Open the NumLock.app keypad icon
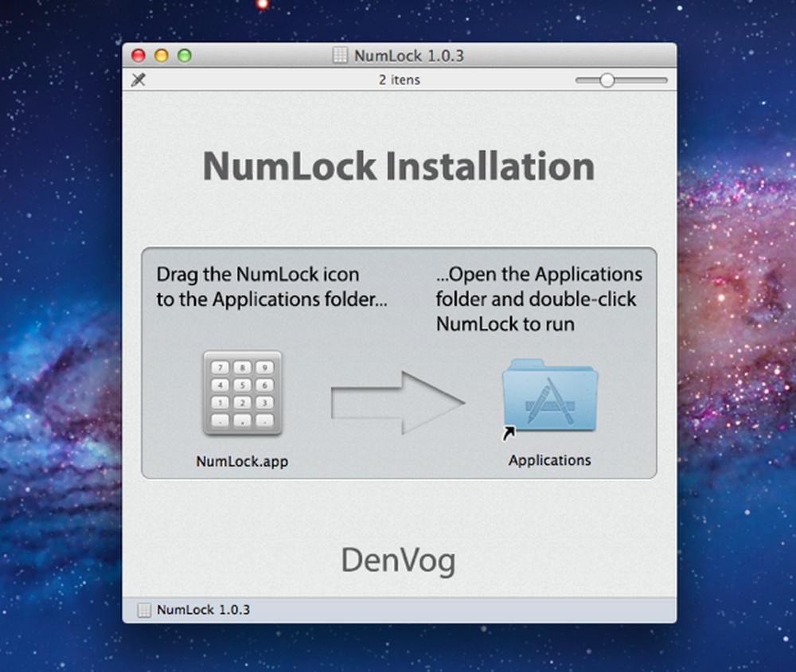 coord(242,393)
